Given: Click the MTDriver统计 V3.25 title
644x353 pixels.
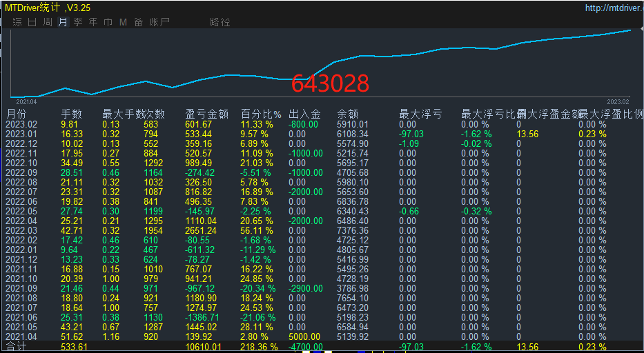Looking at the screenshot, I should pyautogui.click(x=48, y=8).
